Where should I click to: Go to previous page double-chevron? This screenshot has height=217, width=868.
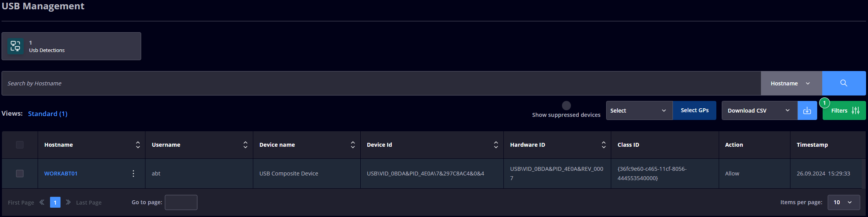pyautogui.click(x=42, y=202)
